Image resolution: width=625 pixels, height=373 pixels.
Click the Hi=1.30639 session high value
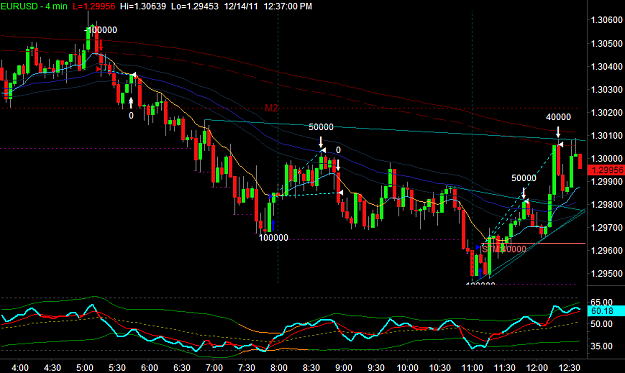point(143,6)
